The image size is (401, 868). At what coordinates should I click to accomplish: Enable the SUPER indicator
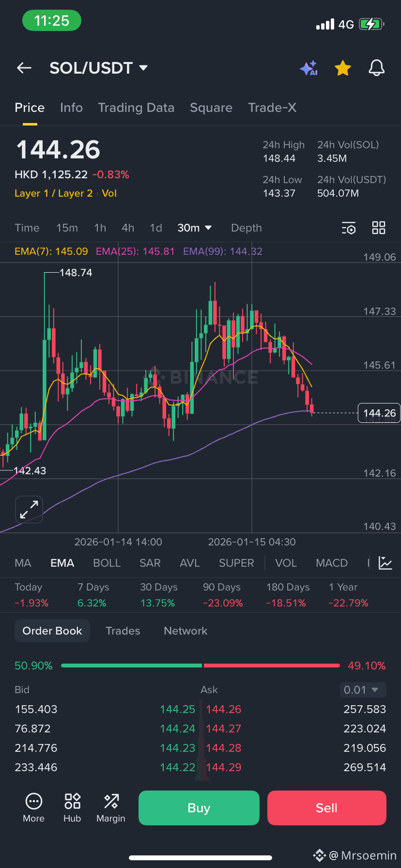point(236,563)
